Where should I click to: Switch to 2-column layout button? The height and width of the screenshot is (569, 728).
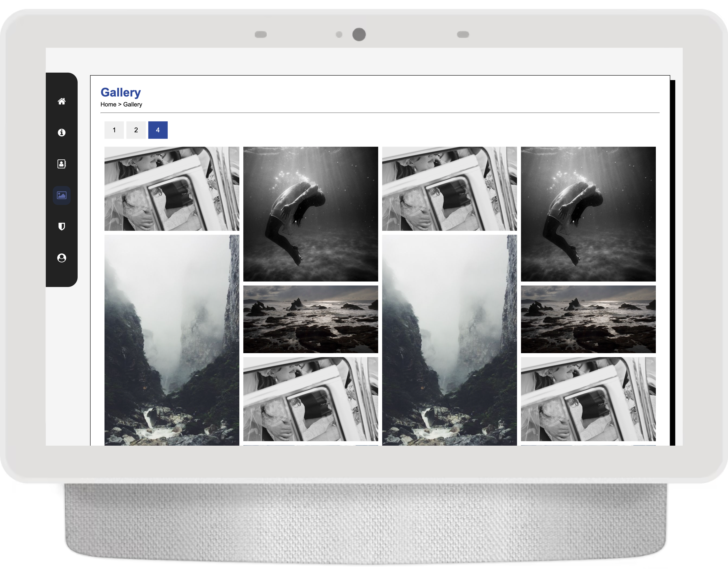tap(136, 130)
